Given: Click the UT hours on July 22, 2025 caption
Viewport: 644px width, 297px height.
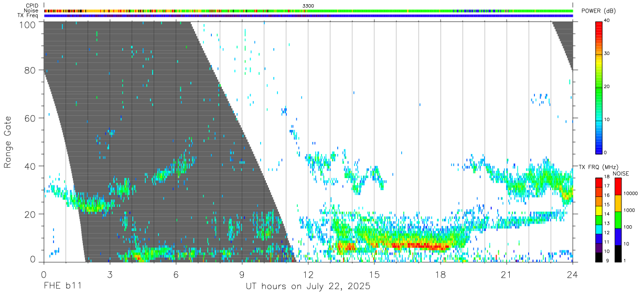Looking at the screenshot, I should point(308,287).
